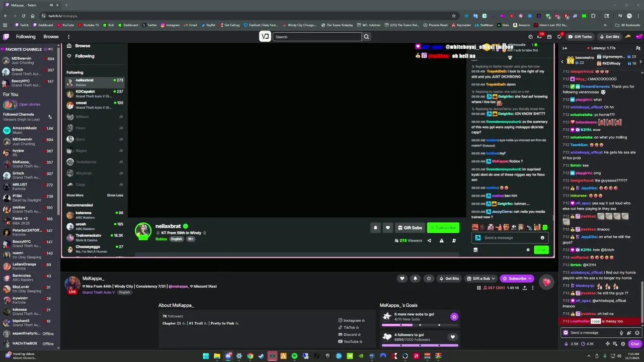Click the followers goal progress bar
Screen dimensions: 644x362
pyautogui.click(x=420, y=345)
